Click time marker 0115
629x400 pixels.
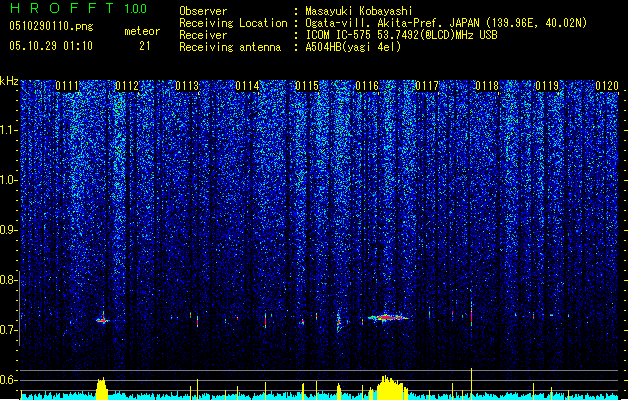point(307,86)
